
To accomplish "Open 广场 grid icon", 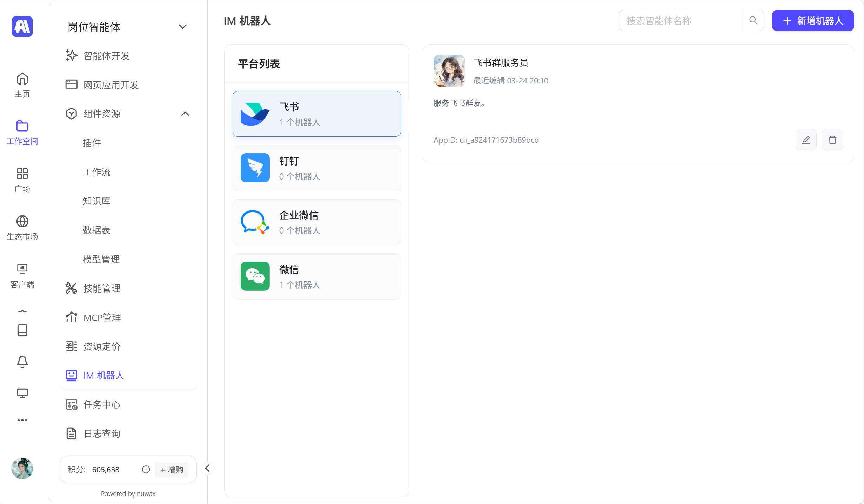I will [x=22, y=174].
